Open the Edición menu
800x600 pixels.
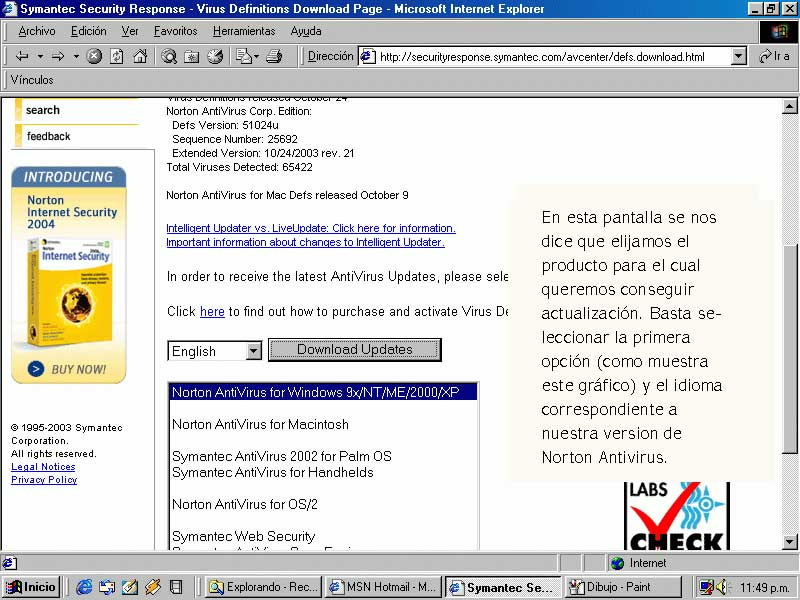88,31
